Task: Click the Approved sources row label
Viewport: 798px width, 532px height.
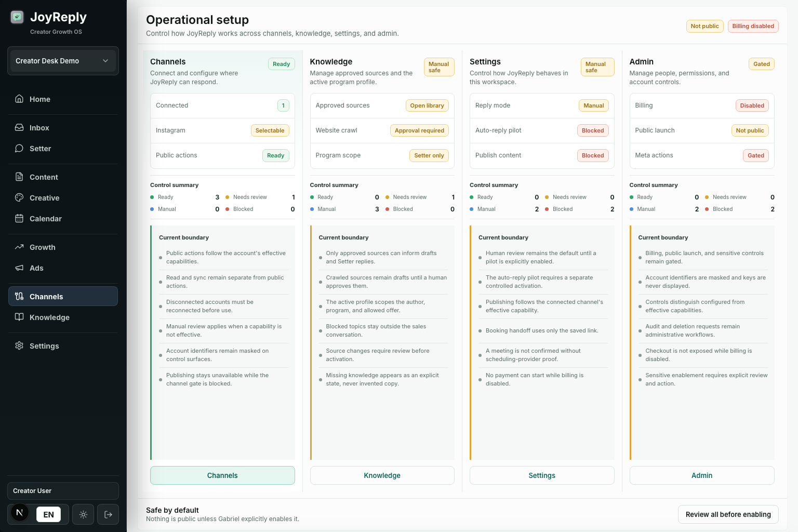Action: [342, 105]
